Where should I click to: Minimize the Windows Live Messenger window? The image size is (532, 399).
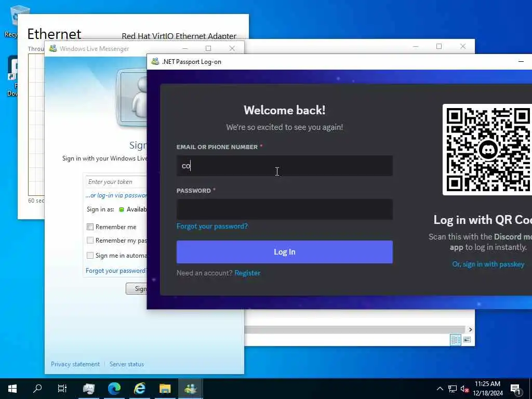185,48
